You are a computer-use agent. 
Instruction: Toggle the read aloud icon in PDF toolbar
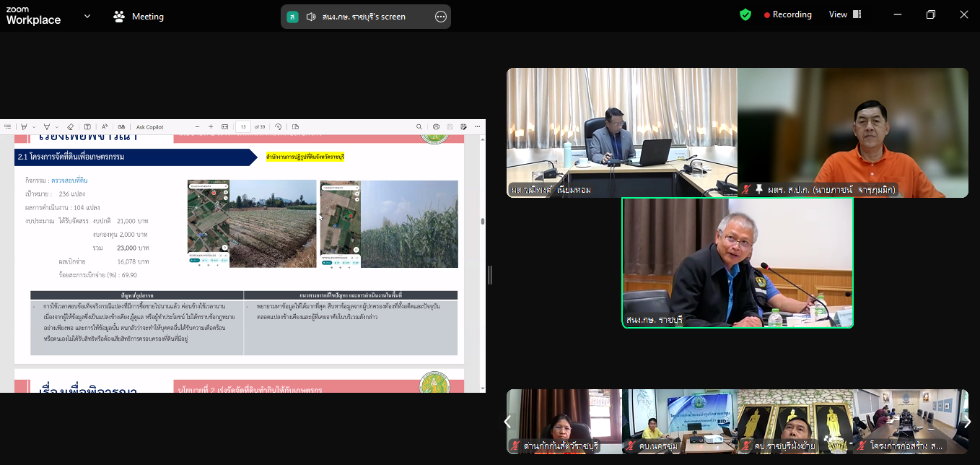(x=105, y=127)
